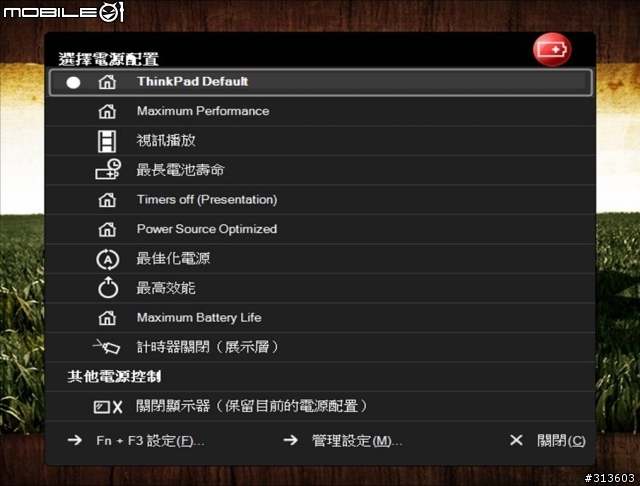640x486 pixels.
Task: Click display-off icon for 關閉顯示器
Action: pos(108,407)
